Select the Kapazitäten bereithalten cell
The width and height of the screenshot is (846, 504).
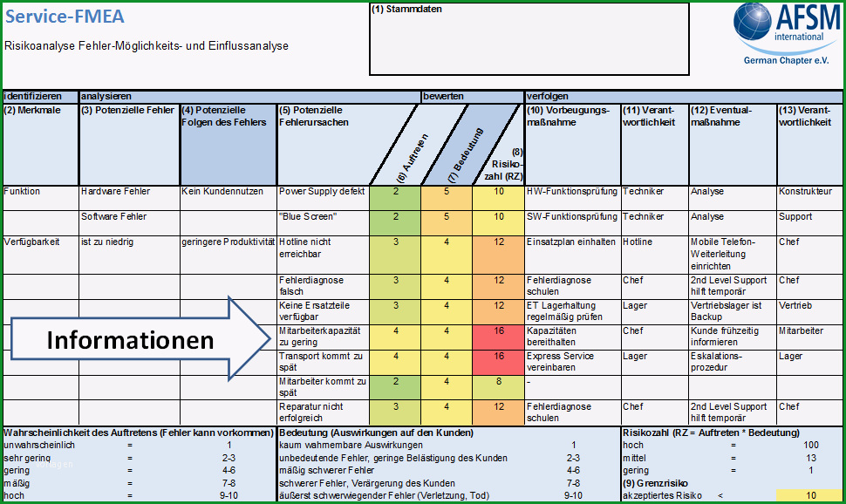(x=573, y=337)
